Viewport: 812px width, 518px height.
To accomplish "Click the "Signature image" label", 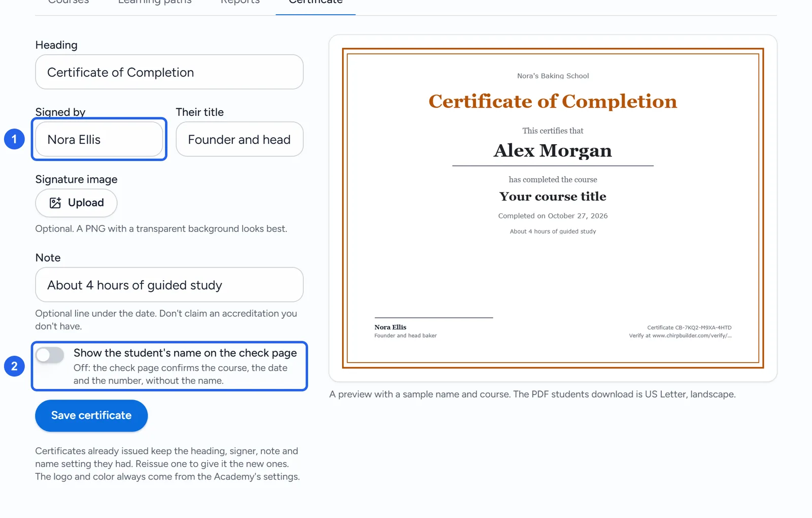I will 76,179.
